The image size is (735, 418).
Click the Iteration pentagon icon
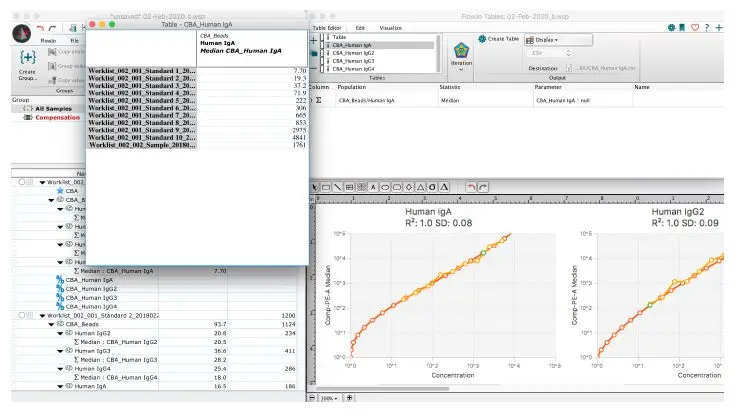(x=461, y=51)
